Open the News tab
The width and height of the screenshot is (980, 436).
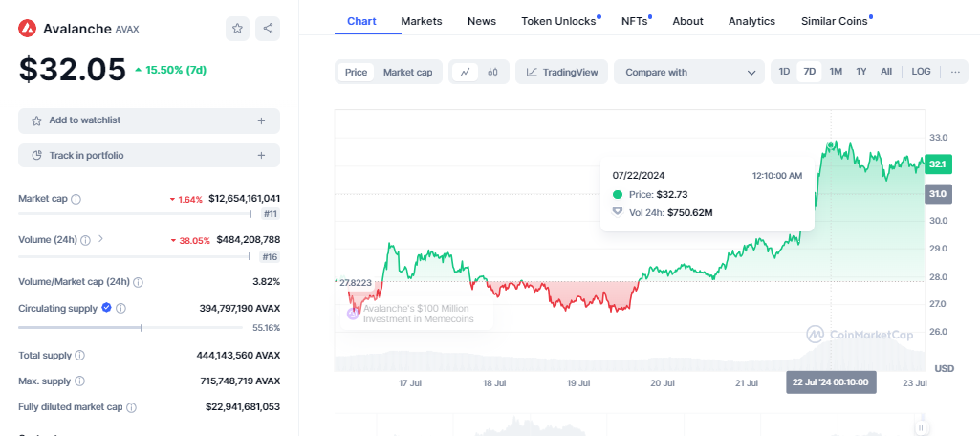point(482,21)
